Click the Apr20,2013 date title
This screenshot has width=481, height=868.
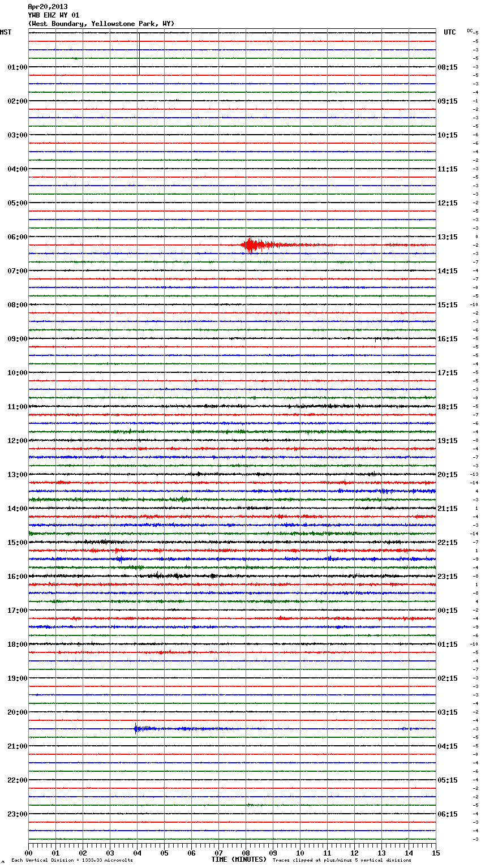tap(48, 7)
